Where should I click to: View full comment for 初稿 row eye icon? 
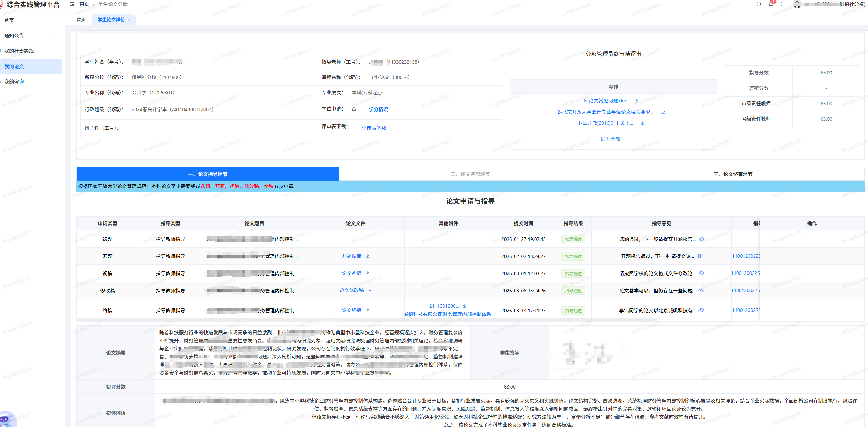[701, 273]
